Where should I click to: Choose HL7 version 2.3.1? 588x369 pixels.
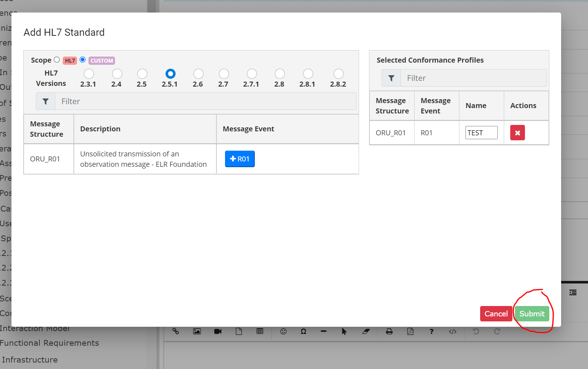(89, 74)
